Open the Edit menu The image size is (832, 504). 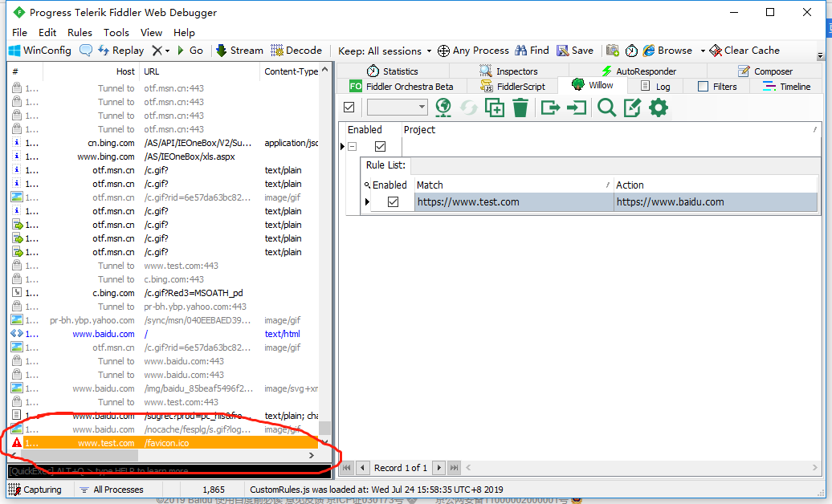click(x=47, y=32)
